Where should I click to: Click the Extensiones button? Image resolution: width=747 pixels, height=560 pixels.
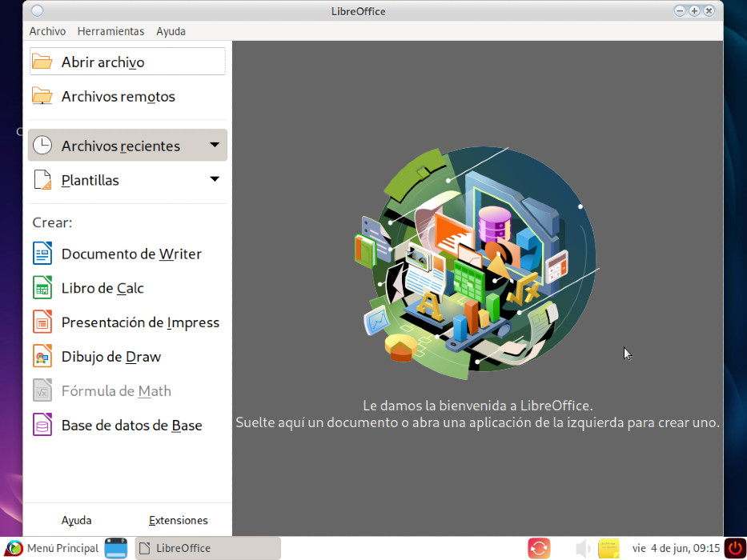(x=179, y=521)
